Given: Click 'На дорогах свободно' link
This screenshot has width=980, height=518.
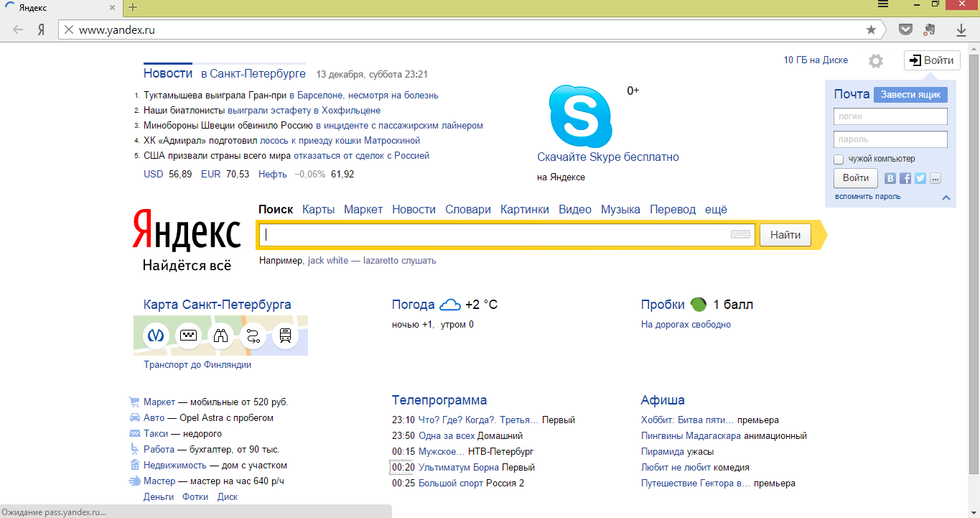Looking at the screenshot, I should pyautogui.click(x=686, y=325).
